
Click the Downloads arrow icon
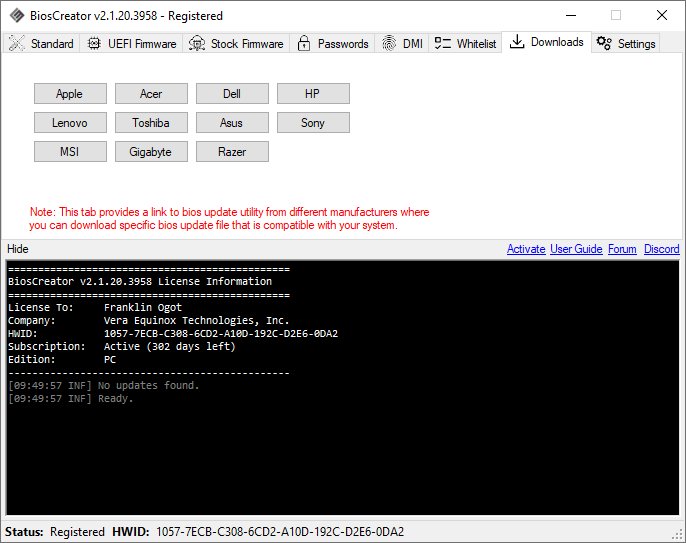[x=517, y=42]
